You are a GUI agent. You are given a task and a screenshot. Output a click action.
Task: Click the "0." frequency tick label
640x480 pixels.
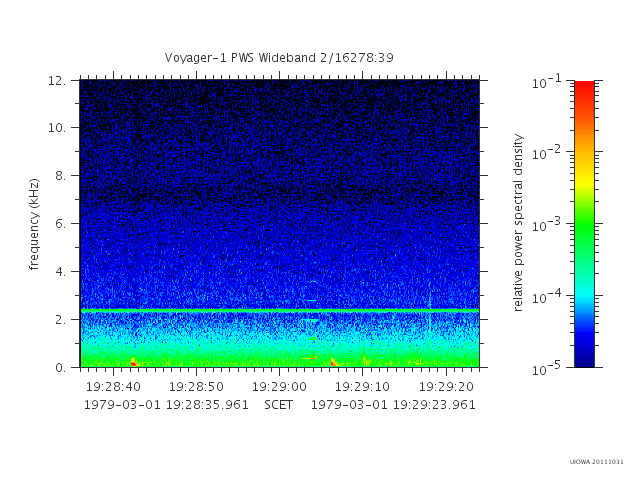(x=60, y=367)
